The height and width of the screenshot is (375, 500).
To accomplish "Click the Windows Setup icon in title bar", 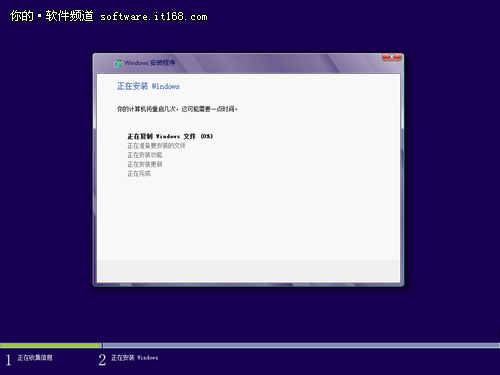I will pyautogui.click(x=118, y=63).
